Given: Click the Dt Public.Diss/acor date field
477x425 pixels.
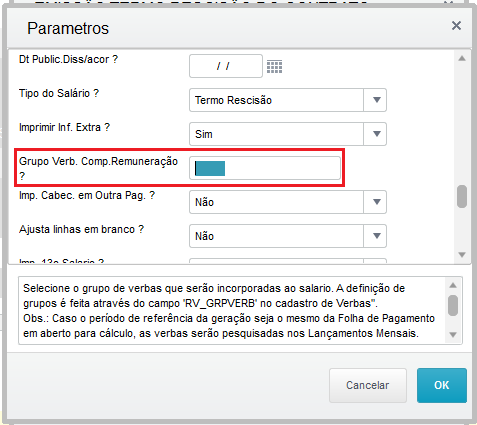Looking at the screenshot, I should (226, 66).
